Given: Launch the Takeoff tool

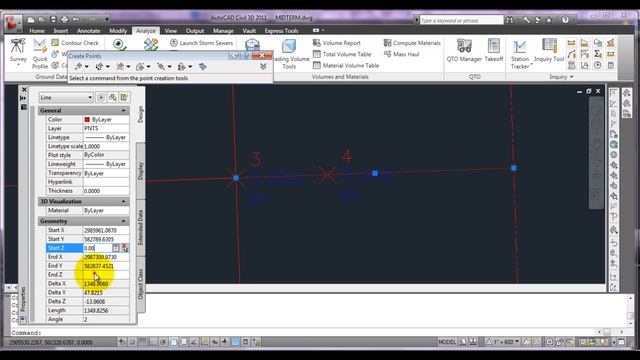Looking at the screenshot, I should tap(494, 51).
